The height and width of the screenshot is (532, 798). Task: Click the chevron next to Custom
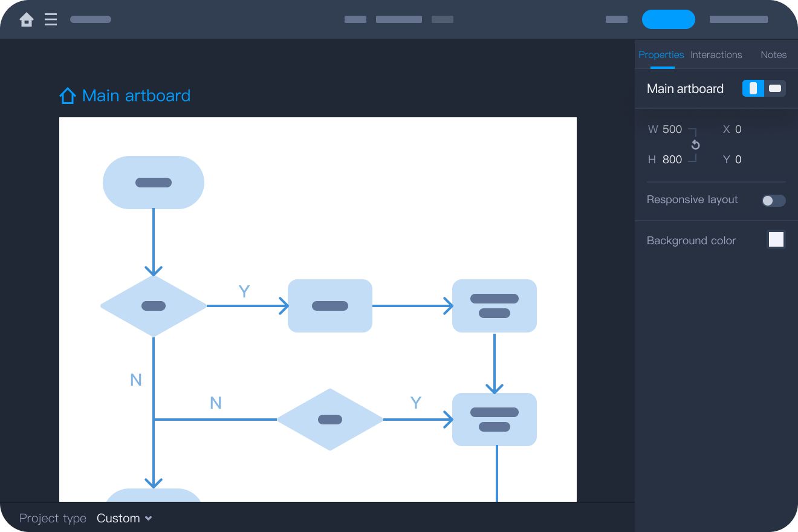pyautogui.click(x=149, y=518)
